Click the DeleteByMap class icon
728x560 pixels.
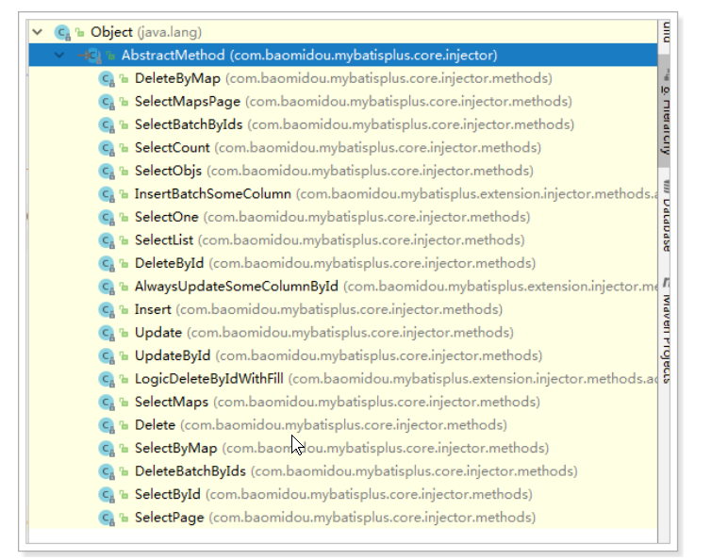pyautogui.click(x=107, y=79)
